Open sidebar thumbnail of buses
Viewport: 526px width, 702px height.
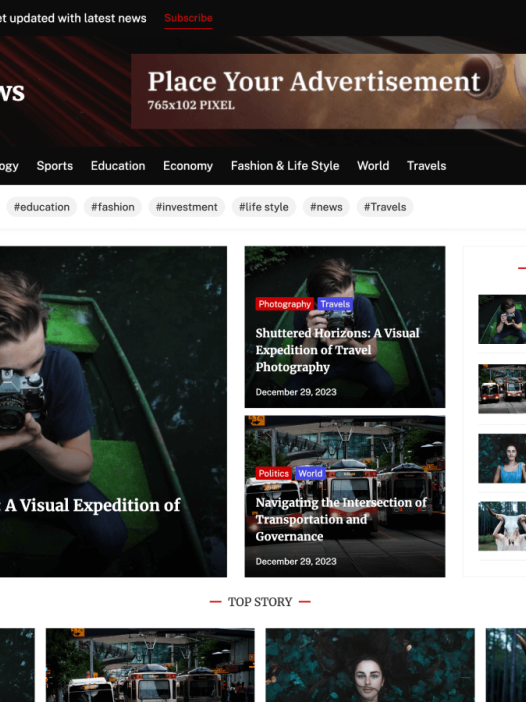click(x=502, y=389)
